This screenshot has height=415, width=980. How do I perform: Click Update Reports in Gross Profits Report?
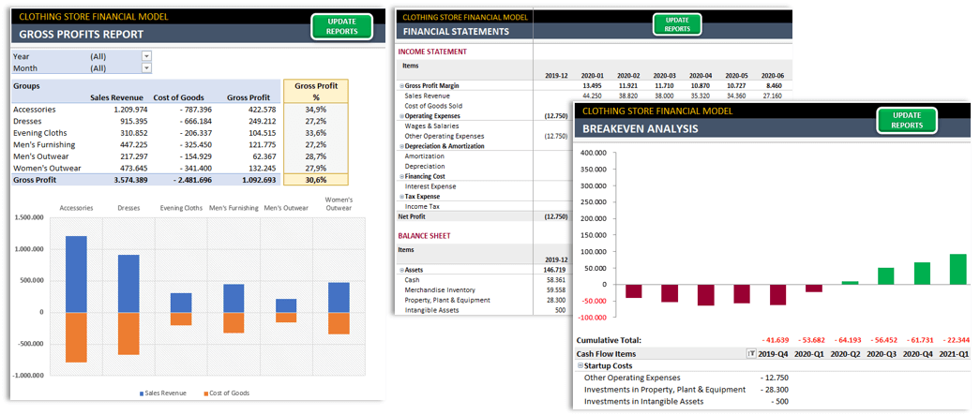tap(341, 26)
